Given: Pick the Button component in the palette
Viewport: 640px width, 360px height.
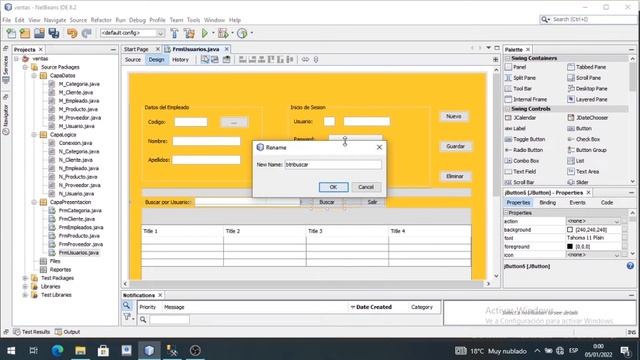Looking at the screenshot, I should coord(580,128).
